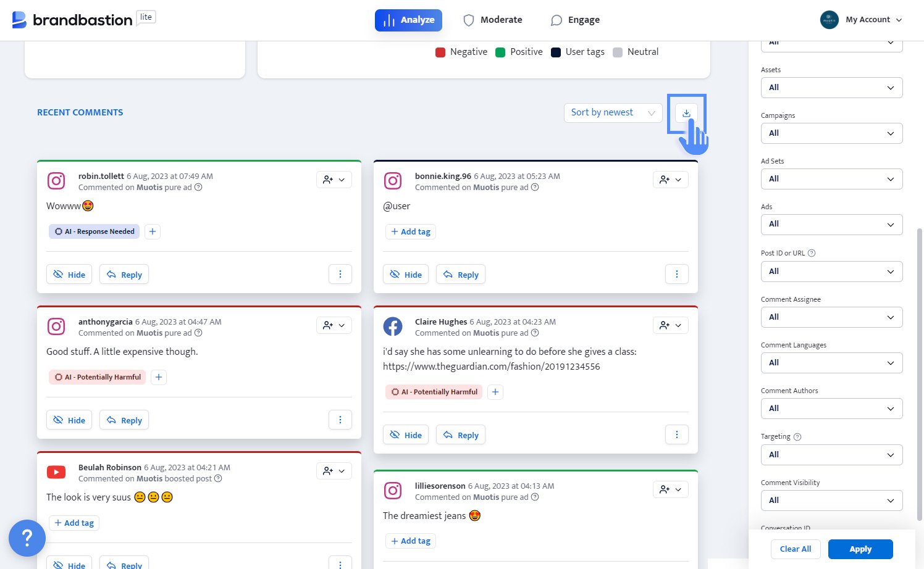Screen dimensions: 924x569
Task: Open the Comment Languages dropdown
Action: tap(831, 363)
